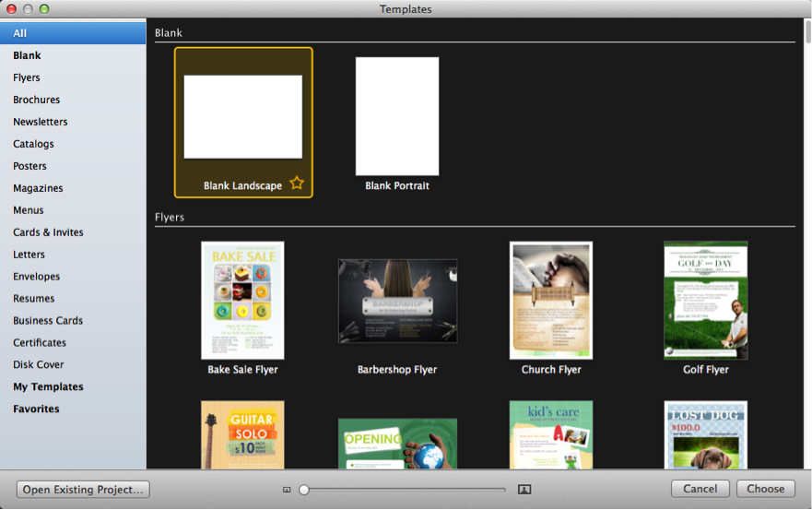The image size is (812, 510).
Task: Click the large thumbnail size icon
Action: [524, 490]
